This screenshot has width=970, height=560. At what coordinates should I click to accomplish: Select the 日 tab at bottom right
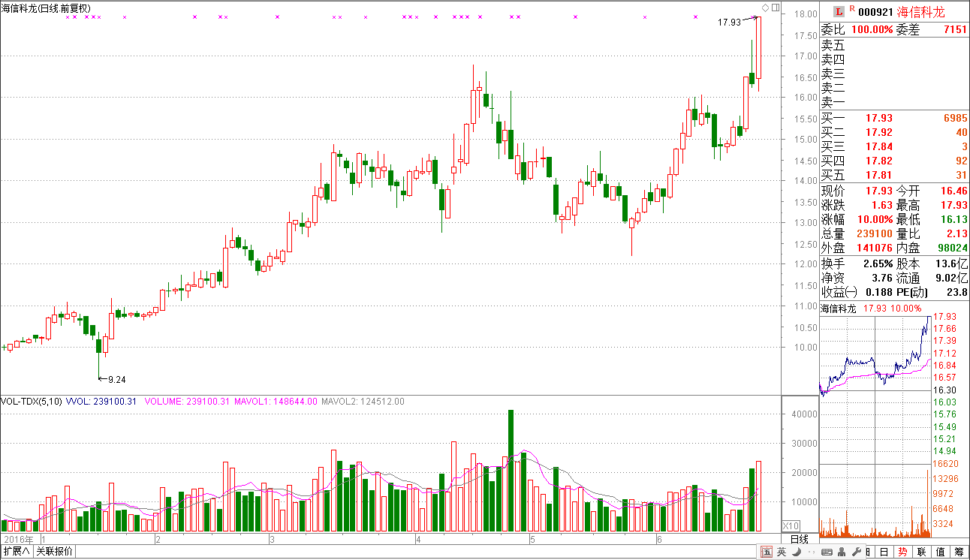tap(884, 552)
